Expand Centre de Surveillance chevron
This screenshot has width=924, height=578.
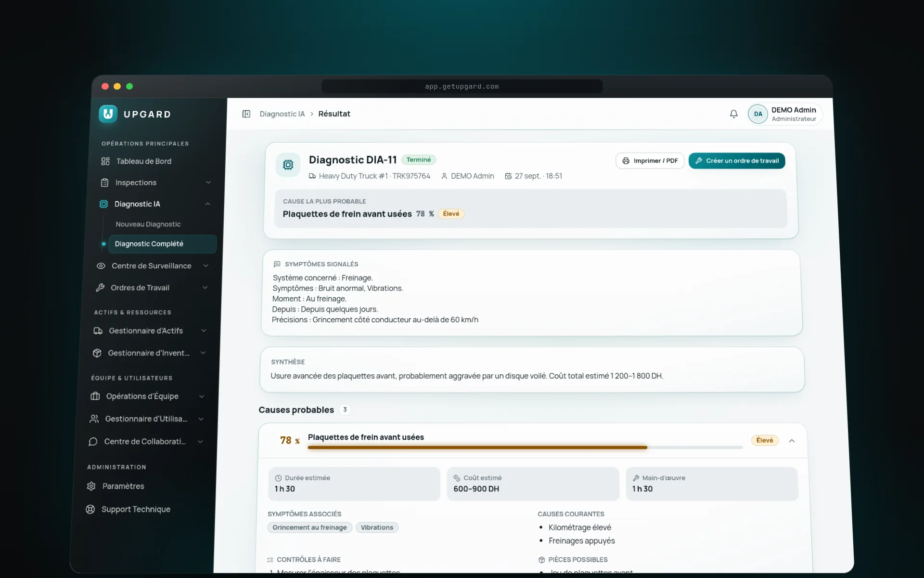pos(206,266)
